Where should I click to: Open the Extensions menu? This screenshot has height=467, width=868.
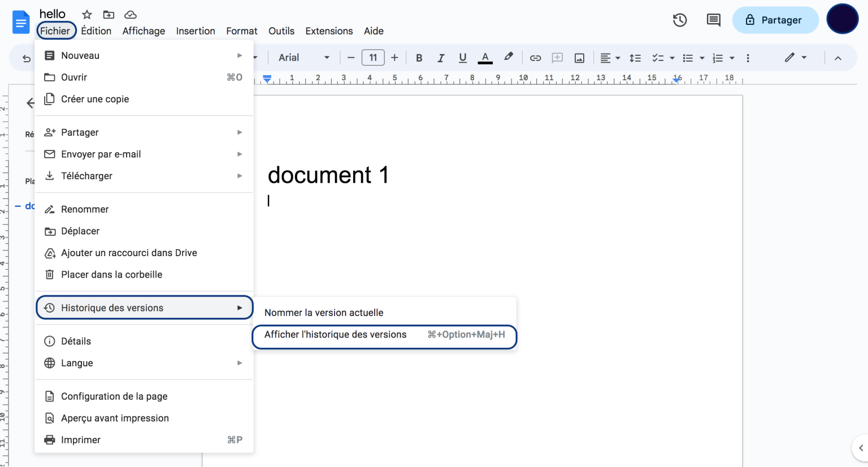pos(329,31)
